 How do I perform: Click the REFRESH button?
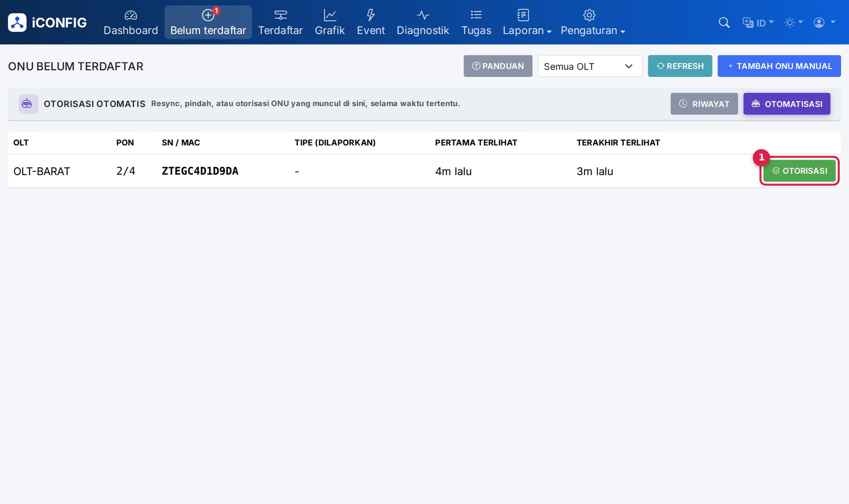point(680,66)
